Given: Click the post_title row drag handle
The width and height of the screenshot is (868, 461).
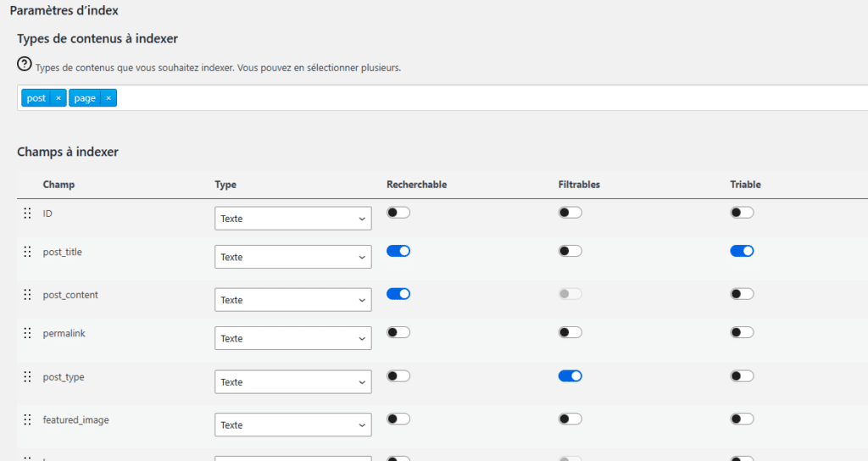Looking at the screenshot, I should pyautogui.click(x=27, y=252).
